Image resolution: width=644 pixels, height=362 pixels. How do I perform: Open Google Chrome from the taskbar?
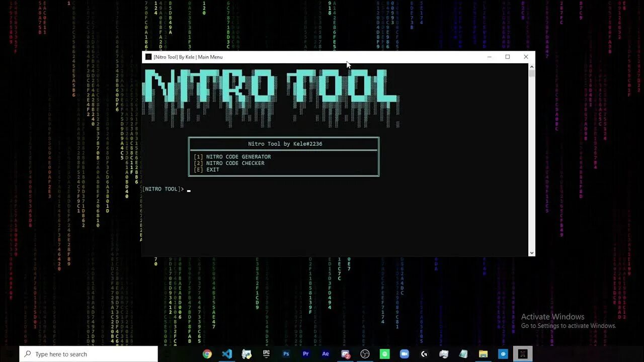207,354
